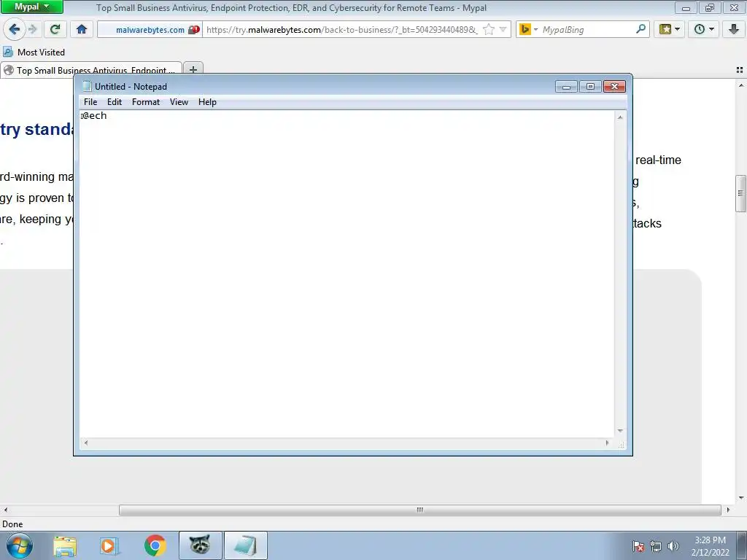Click the Show desktop button
This screenshot has height=560, width=747.
741,545
